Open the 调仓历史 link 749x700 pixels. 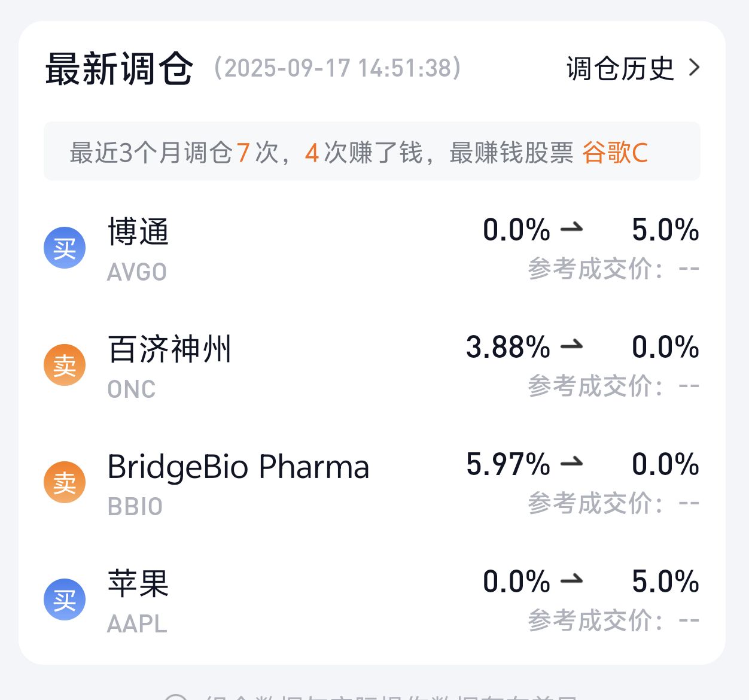click(620, 68)
